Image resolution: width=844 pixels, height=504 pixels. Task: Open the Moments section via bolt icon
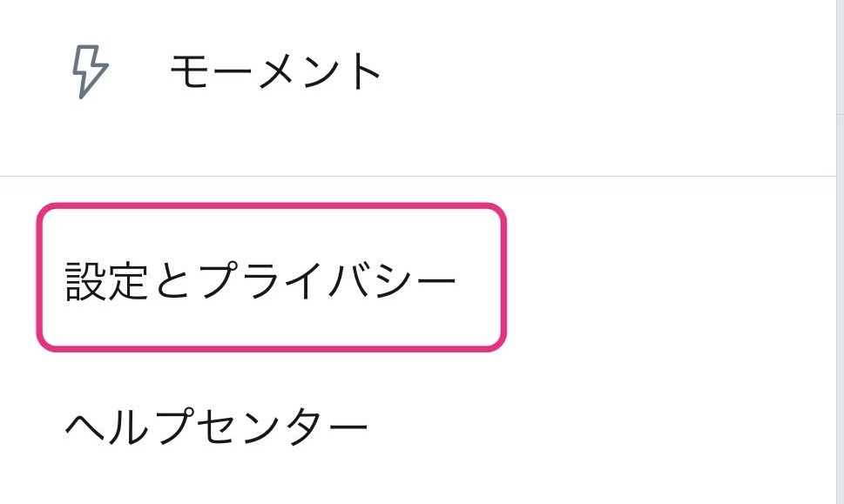(89, 71)
